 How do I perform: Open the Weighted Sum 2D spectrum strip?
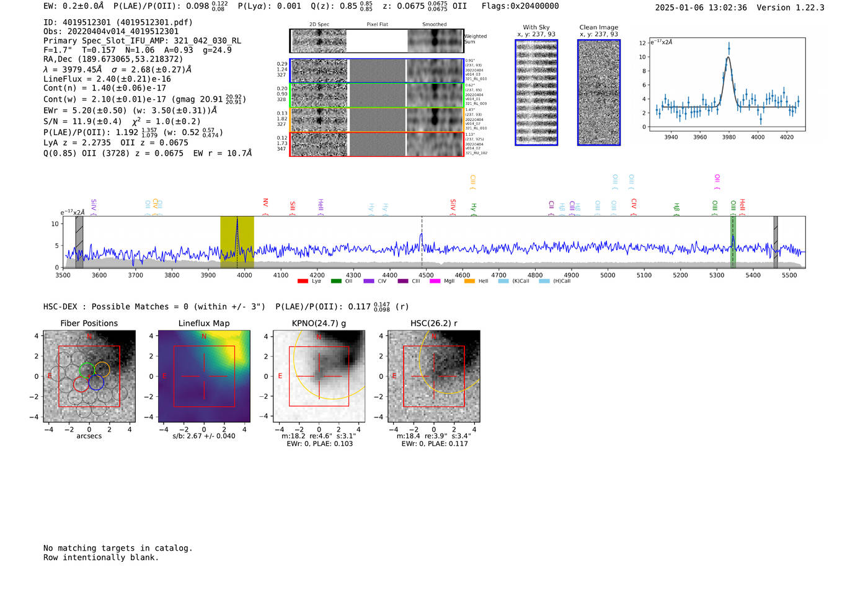pyautogui.click(x=377, y=41)
